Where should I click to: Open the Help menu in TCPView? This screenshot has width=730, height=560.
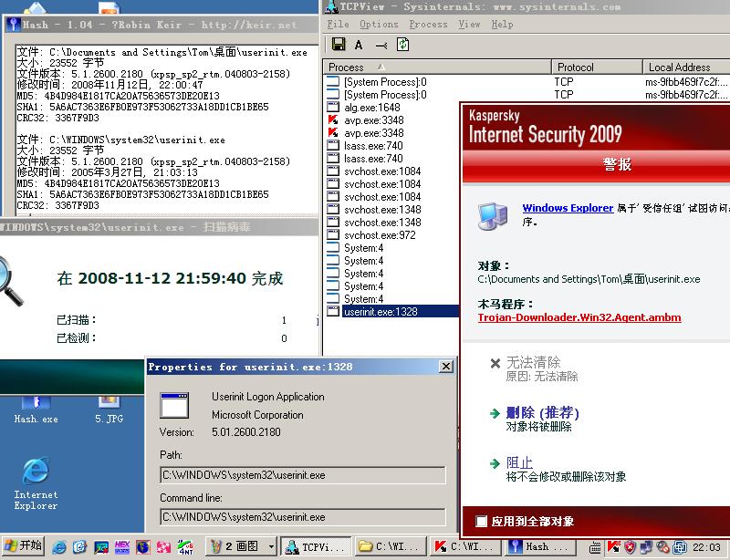click(503, 25)
